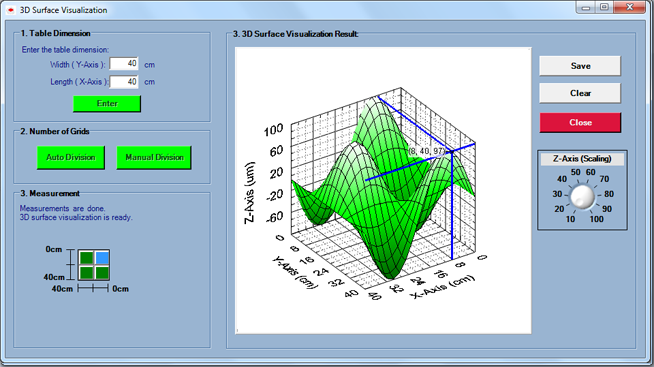
Task: Maximize the 3D Surface Visualization window
Action: coord(604,8)
